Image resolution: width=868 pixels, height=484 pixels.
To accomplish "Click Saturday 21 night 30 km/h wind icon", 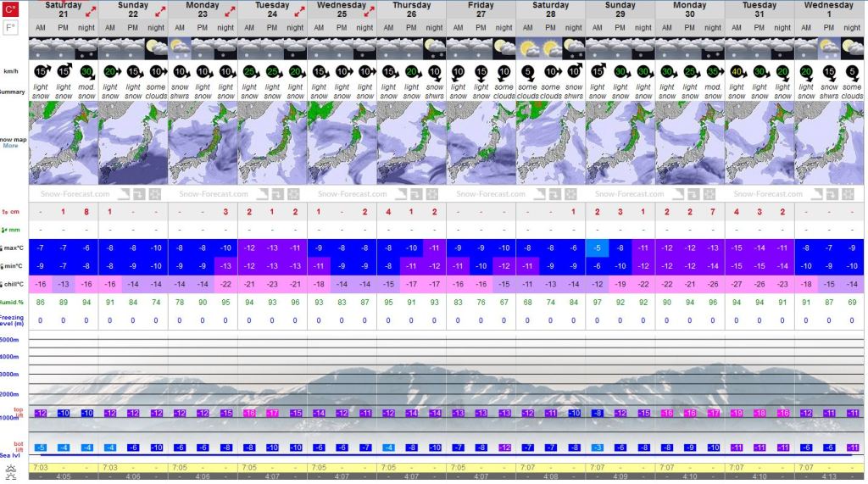I will coord(86,73).
